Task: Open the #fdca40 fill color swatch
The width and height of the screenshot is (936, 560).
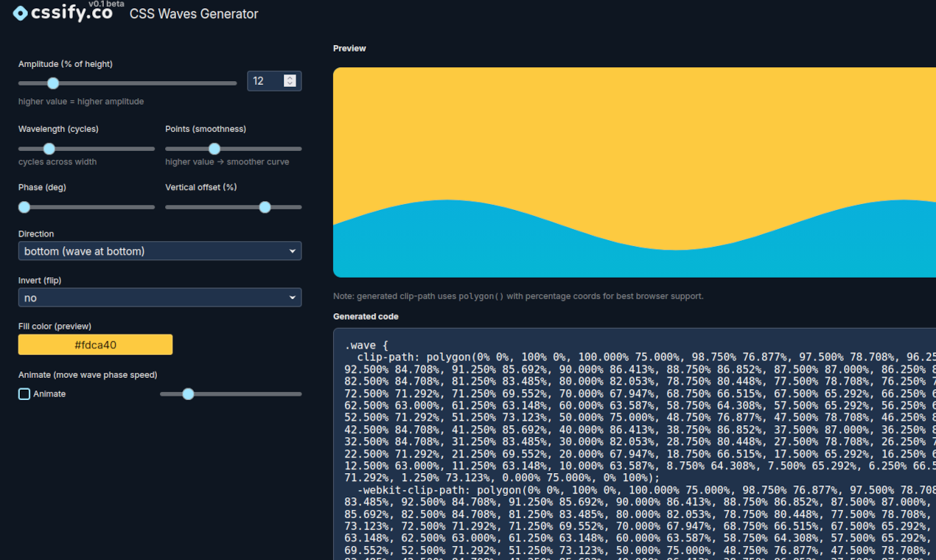Action: tap(96, 345)
